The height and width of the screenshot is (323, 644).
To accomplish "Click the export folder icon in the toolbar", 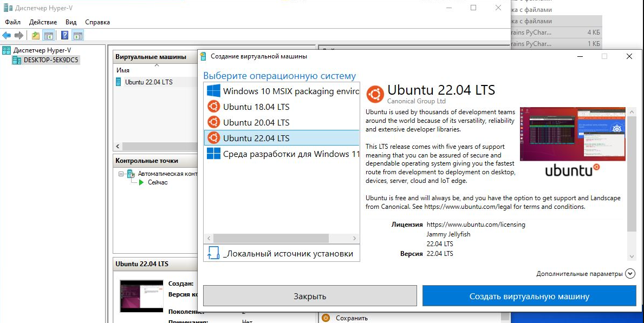I will pyautogui.click(x=35, y=34).
